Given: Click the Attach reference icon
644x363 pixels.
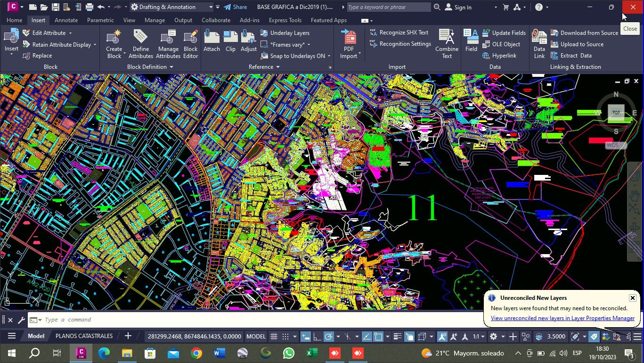Looking at the screenshot, I should point(212,41).
